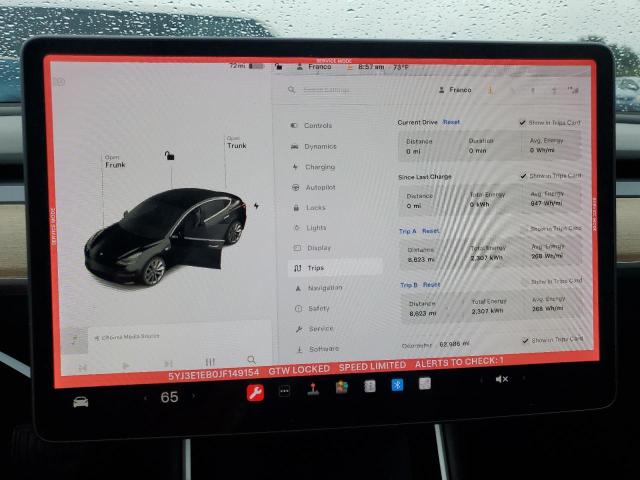Tap the GTW LOCKED status text

click(299, 370)
